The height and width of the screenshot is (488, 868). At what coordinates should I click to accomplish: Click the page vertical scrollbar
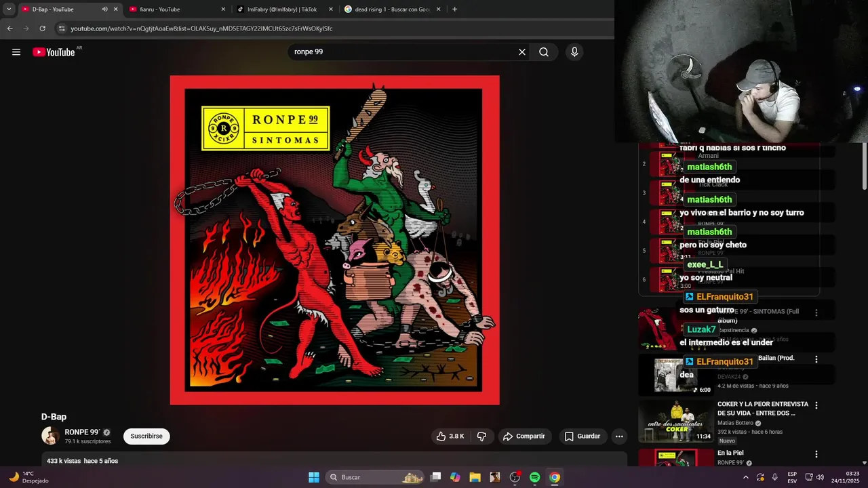[864, 166]
